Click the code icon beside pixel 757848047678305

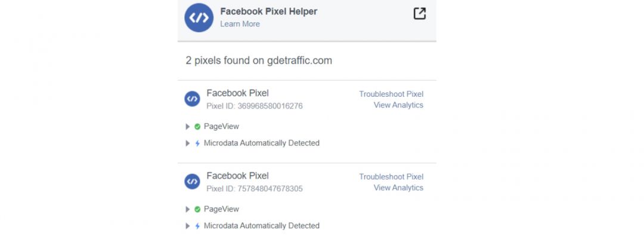click(192, 182)
